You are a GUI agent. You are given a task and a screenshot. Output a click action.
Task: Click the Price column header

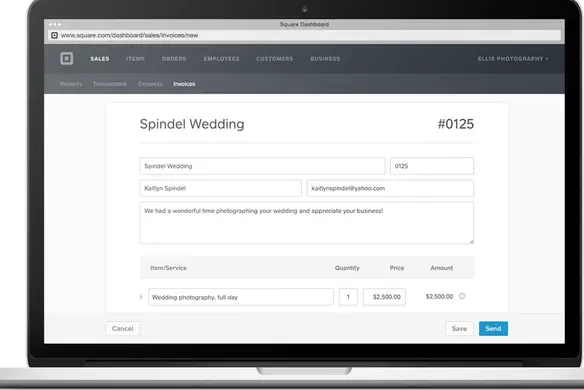point(397,268)
